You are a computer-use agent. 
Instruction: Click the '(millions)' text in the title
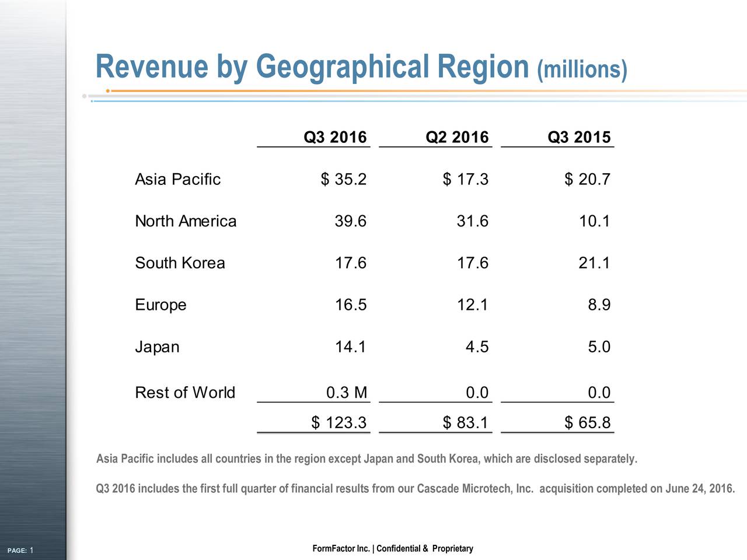click(x=582, y=70)
